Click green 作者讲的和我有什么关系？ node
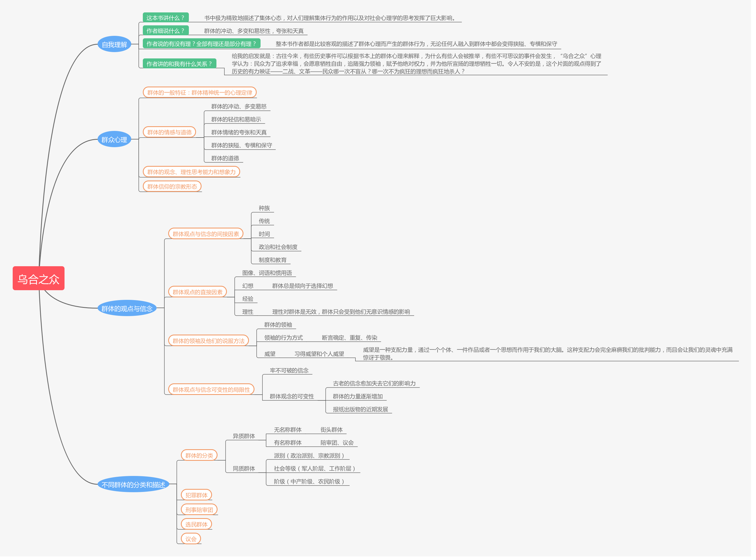Screen dimensions: 756x560 [179, 63]
